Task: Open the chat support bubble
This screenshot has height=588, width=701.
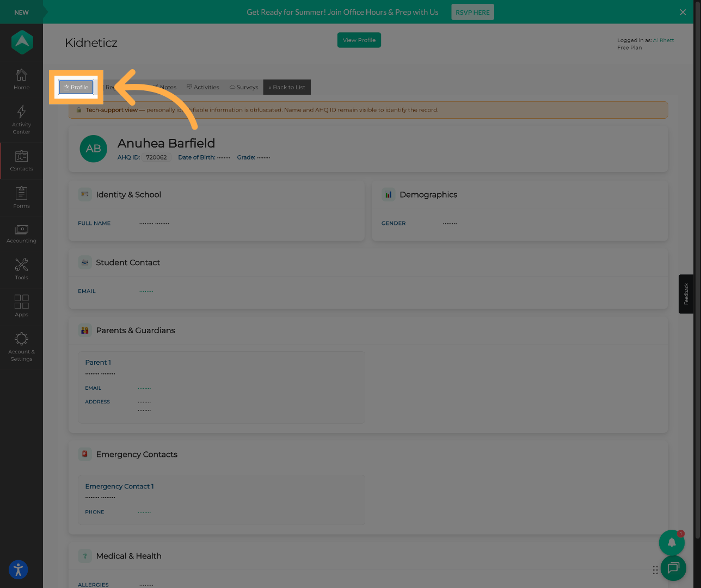Action: (673, 568)
